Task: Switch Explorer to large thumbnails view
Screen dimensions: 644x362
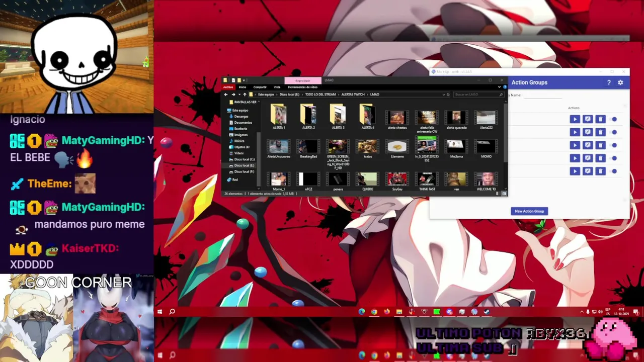Action: pyautogui.click(x=504, y=194)
